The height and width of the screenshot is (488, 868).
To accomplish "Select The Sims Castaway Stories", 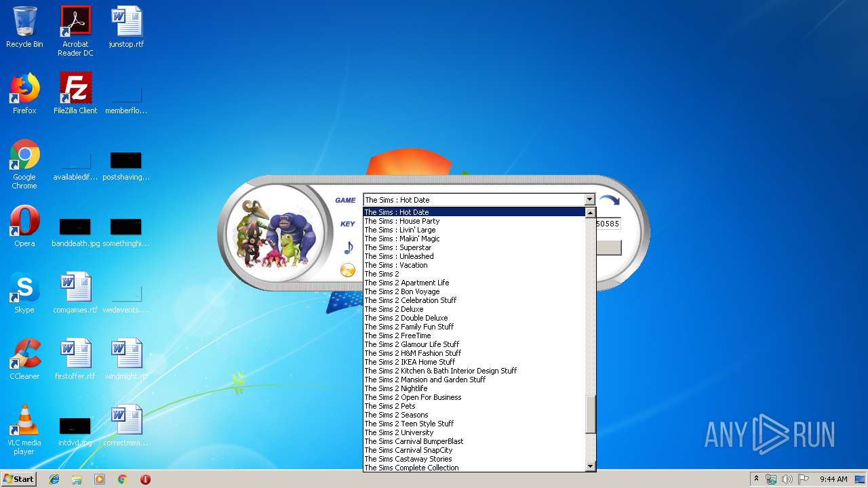I will coord(474,459).
